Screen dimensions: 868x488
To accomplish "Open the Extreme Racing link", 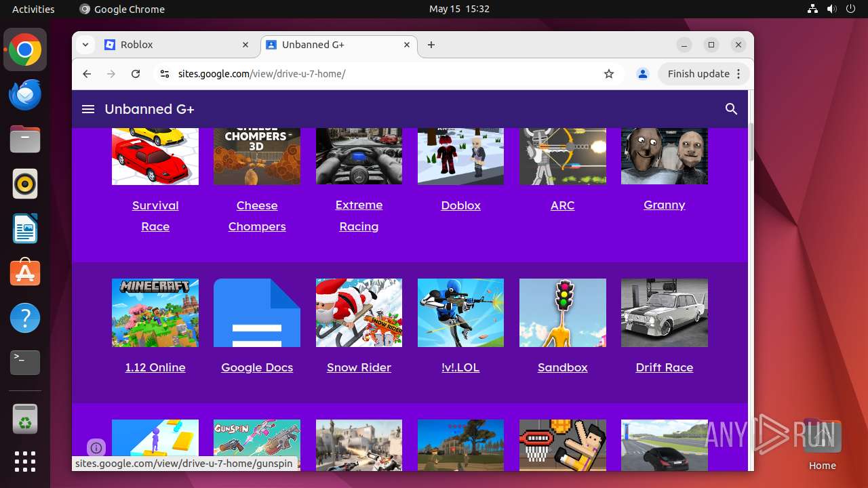I will (x=359, y=216).
